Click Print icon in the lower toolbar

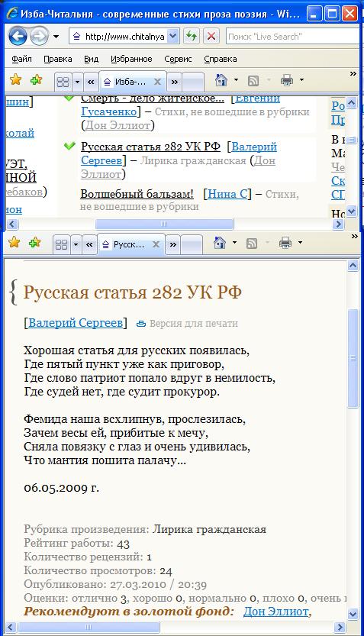(x=285, y=243)
